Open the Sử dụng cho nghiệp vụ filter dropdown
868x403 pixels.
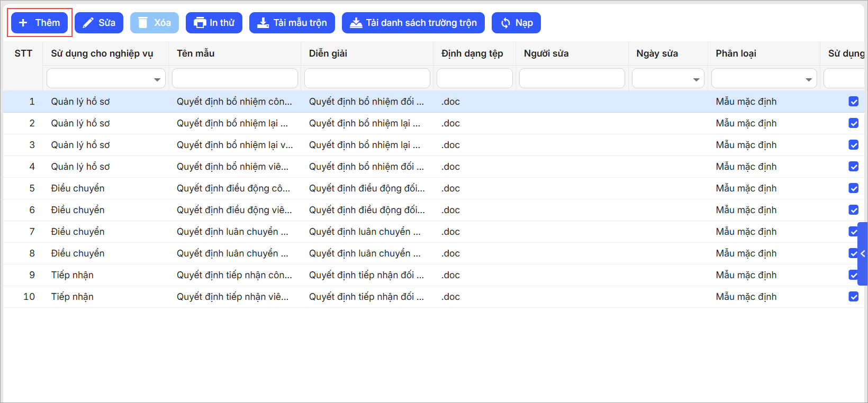(x=157, y=79)
